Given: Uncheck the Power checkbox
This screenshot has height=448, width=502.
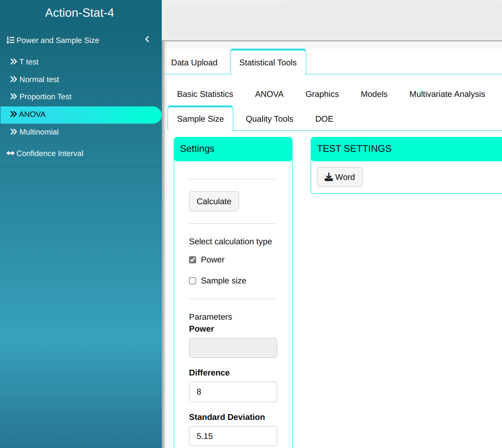Looking at the screenshot, I should [193, 260].
